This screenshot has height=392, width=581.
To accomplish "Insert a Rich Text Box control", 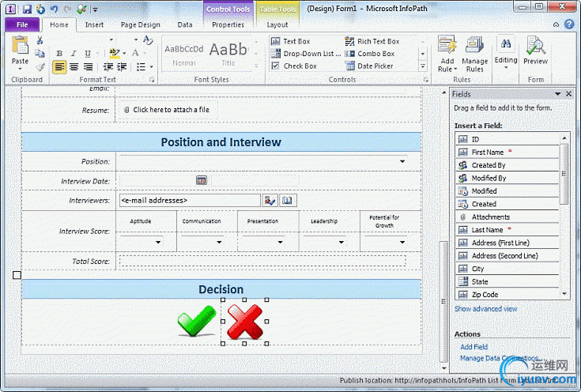I will pyautogui.click(x=372, y=41).
